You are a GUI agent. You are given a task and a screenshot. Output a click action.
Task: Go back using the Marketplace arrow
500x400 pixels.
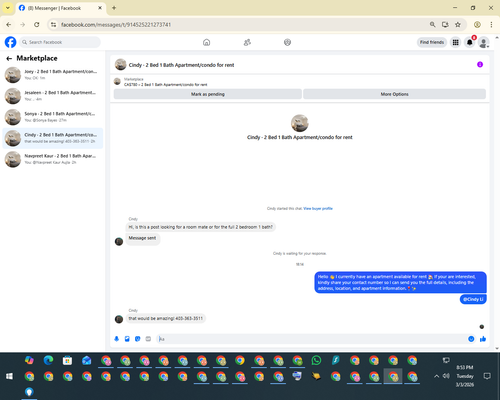coord(9,59)
